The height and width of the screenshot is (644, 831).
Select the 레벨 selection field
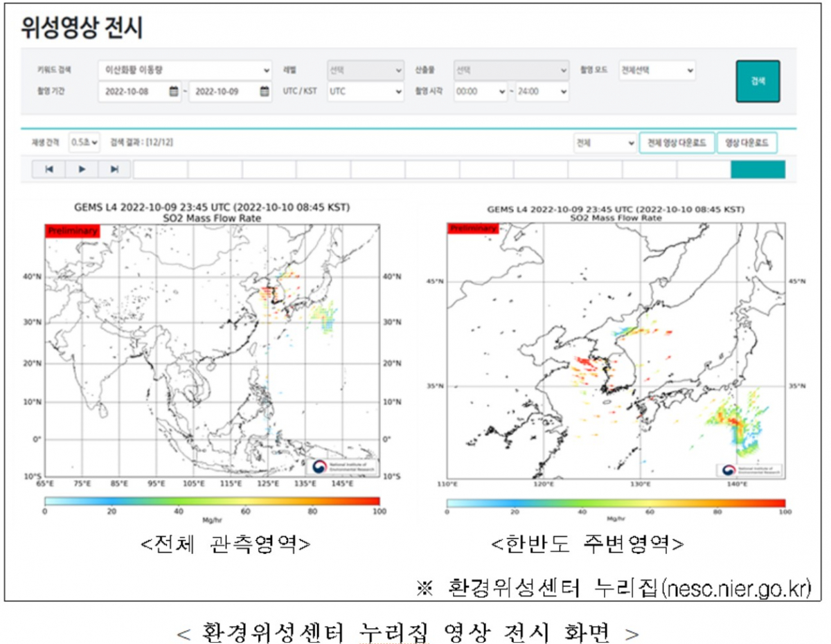[365, 71]
